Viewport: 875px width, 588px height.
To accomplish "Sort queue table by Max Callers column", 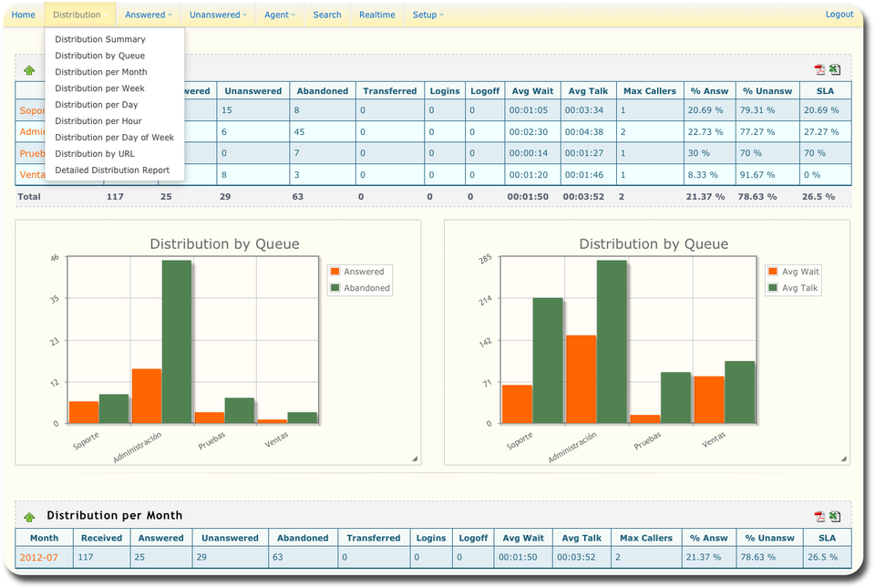I will pos(650,91).
